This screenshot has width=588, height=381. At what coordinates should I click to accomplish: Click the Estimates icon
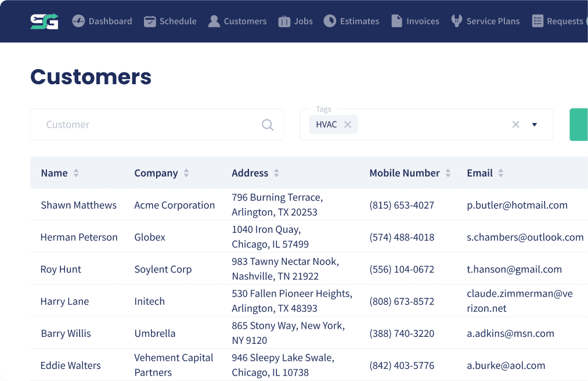click(x=330, y=21)
